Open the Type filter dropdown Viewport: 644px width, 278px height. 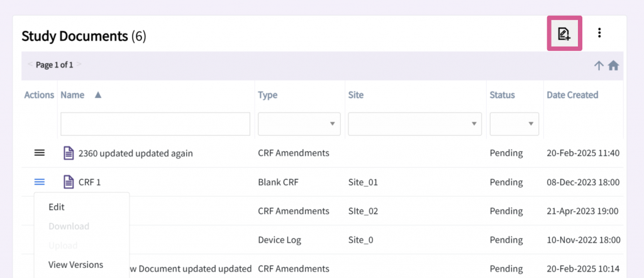[x=299, y=124]
